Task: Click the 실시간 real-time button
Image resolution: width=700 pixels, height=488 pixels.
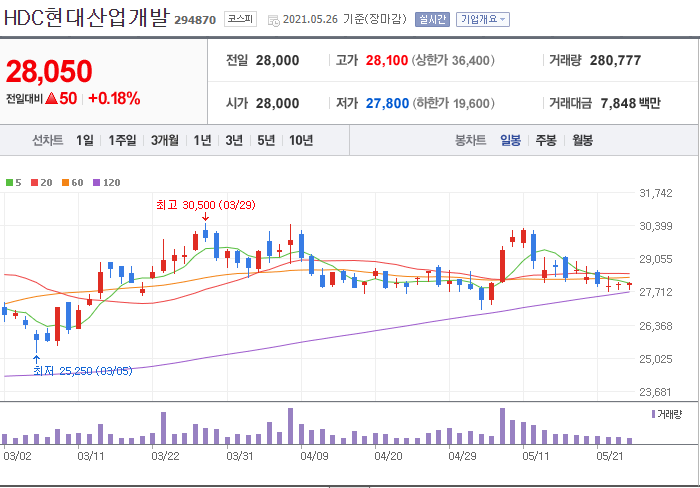Action: pyautogui.click(x=432, y=19)
